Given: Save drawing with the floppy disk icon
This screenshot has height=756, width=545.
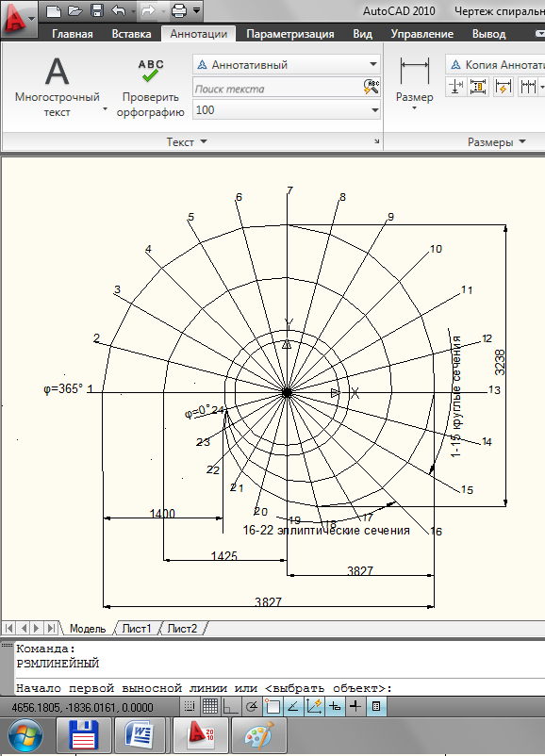Looking at the screenshot, I should click(97, 10).
